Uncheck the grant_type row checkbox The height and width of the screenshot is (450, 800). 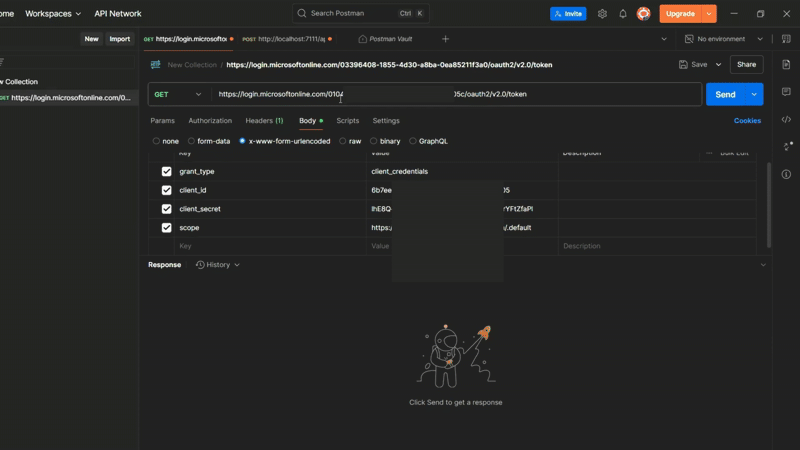166,171
